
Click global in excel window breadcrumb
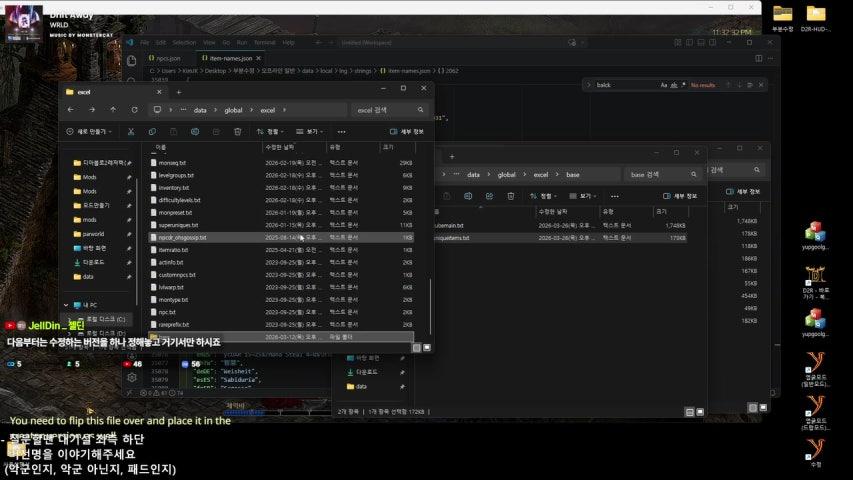pyautogui.click(x=233, y=110)
